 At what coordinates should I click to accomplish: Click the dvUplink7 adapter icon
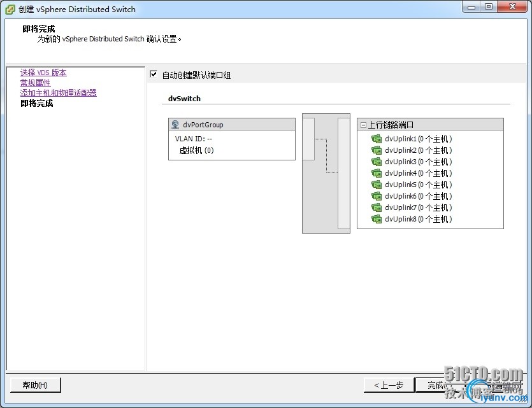pyautogui.click(x=377, y=208)
